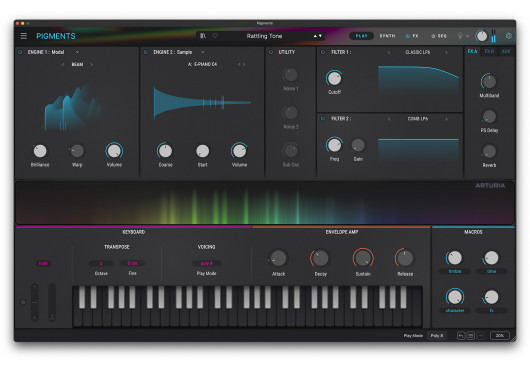Toggle Filter 2 power button
530x371 pixels.
click(x=323, y=119)
